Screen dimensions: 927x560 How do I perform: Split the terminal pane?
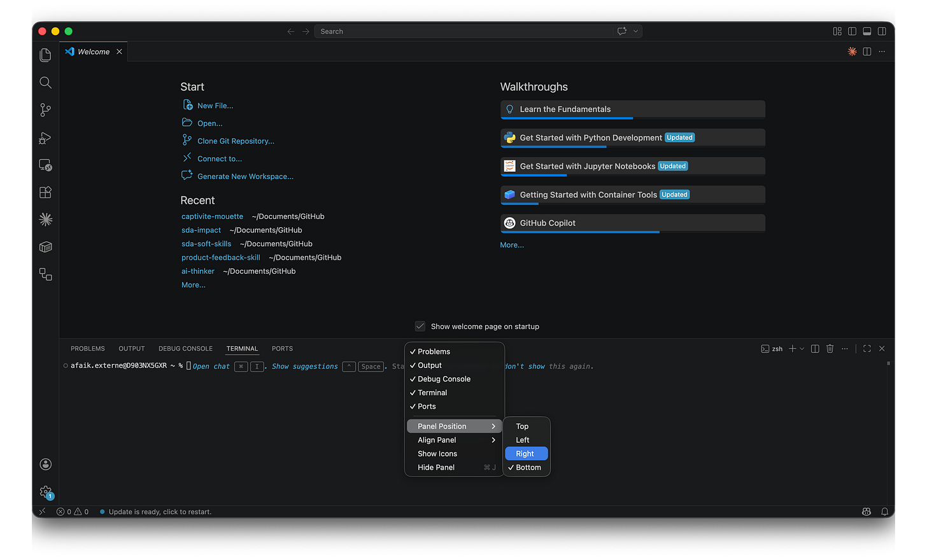[x=814, y=348]
